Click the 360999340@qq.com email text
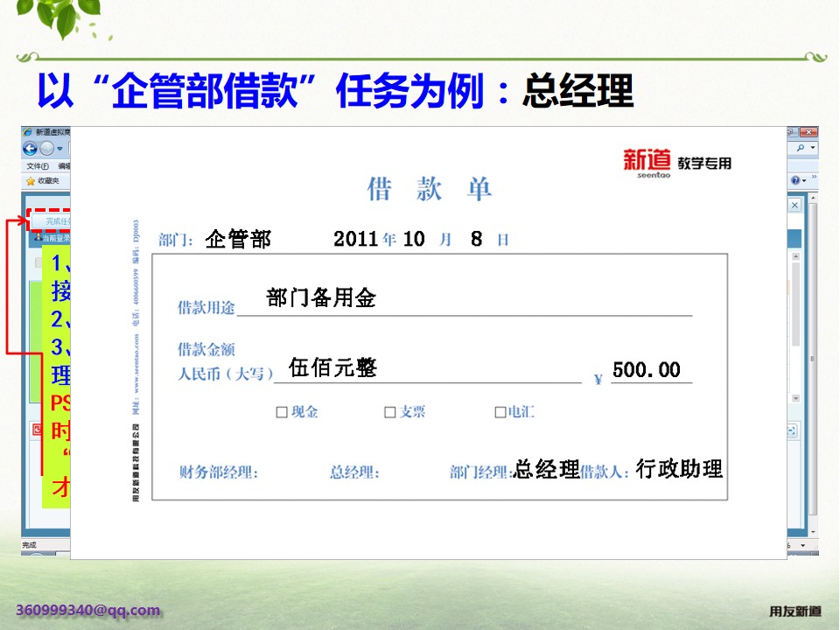 click(87, 610)
